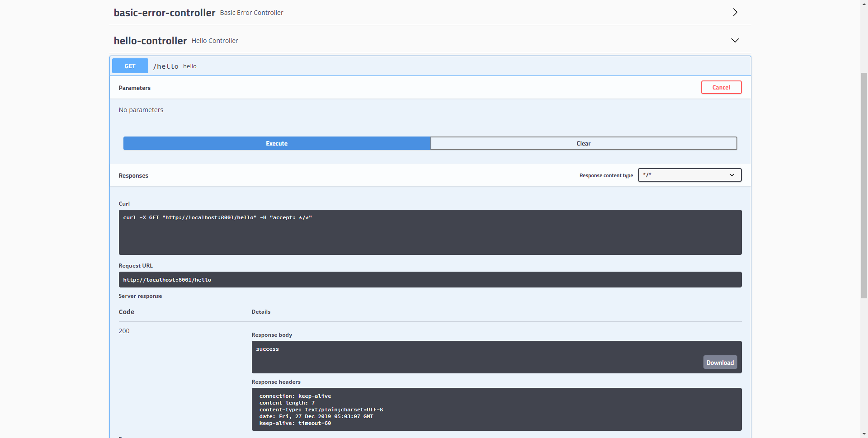The height and width of the screenshot is (438, 868).
Task: Collapse the /hello endpoint path
Action: point(165,66)
